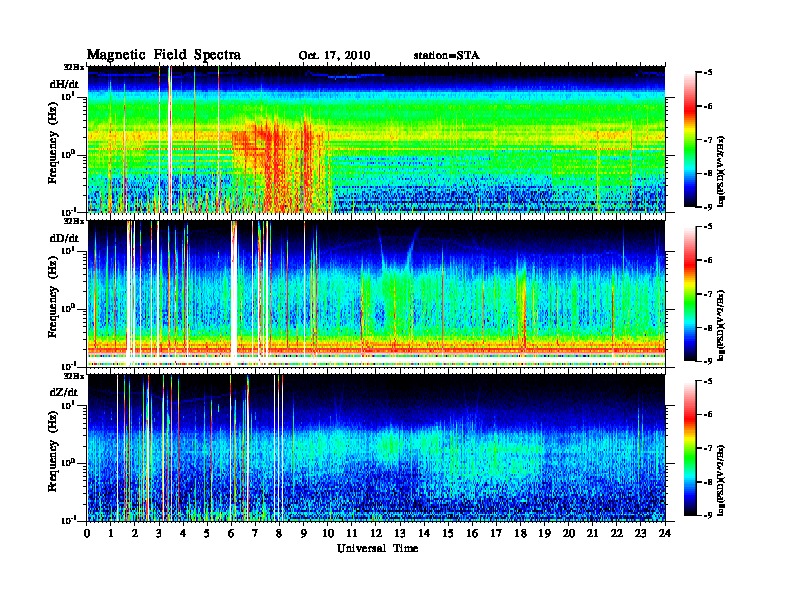Viewport: 792px width, 612px height.
Task: Click the hour 17 tick label
Action: click(496, 534)
